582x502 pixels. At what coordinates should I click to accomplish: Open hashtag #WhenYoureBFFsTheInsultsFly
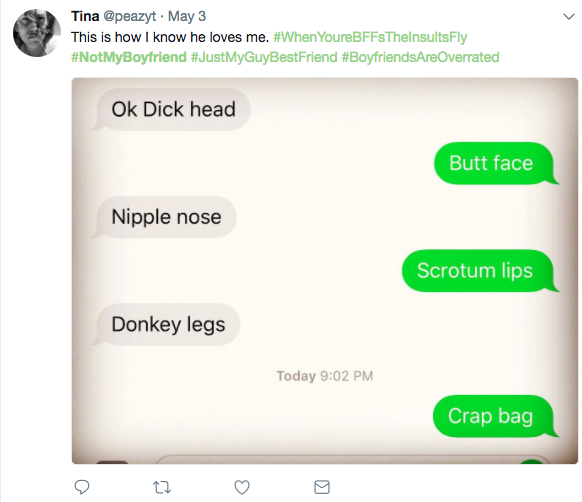(370, 37)
